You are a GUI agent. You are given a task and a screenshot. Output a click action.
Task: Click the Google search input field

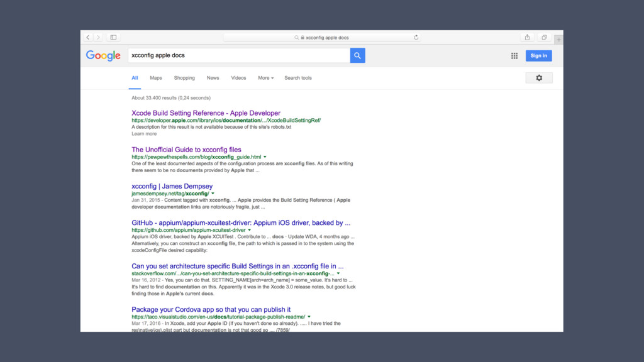point(239,55)
